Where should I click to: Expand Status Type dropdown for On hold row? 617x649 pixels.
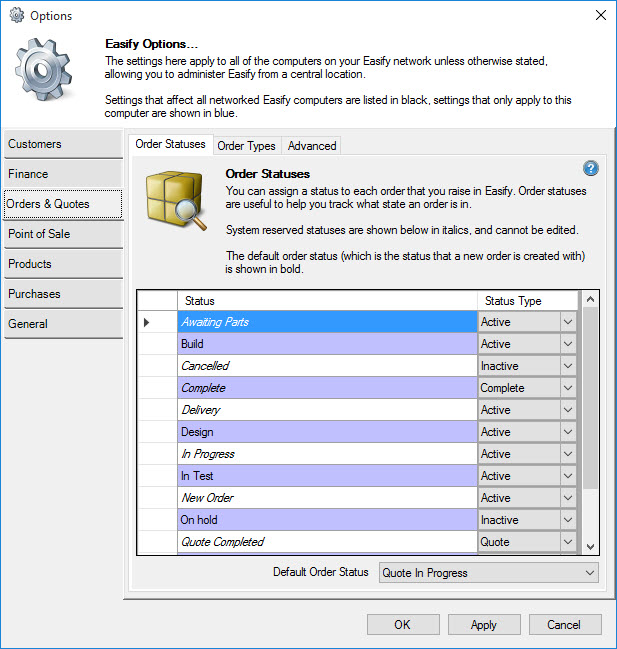click(568, 520)
